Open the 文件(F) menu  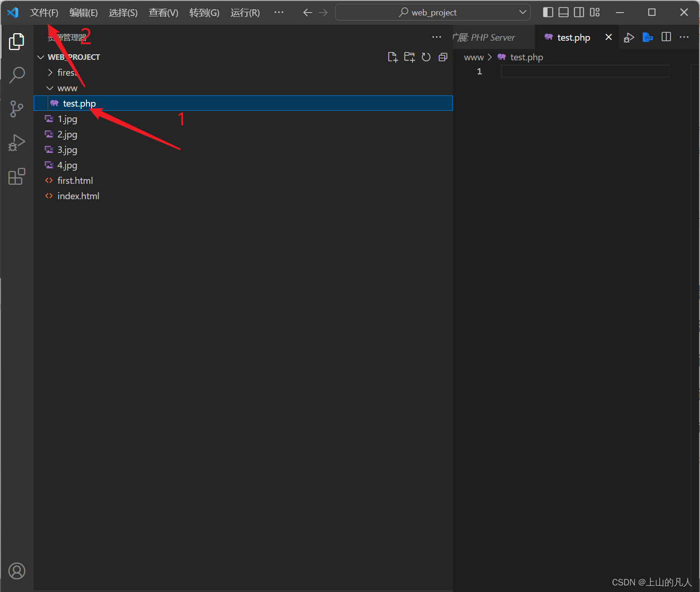(44, 13)
